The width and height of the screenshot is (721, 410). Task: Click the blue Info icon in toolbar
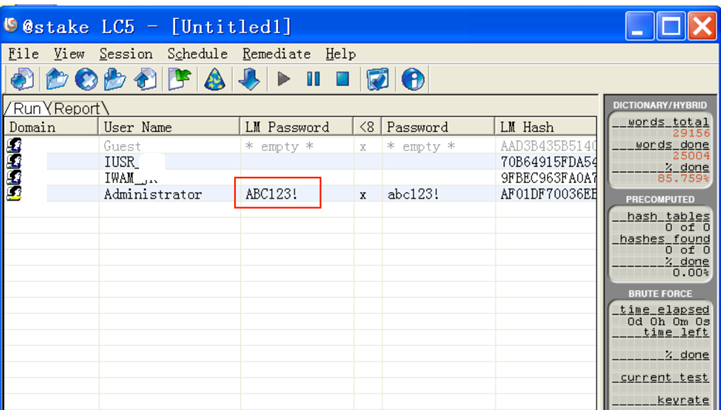point(412,80)
